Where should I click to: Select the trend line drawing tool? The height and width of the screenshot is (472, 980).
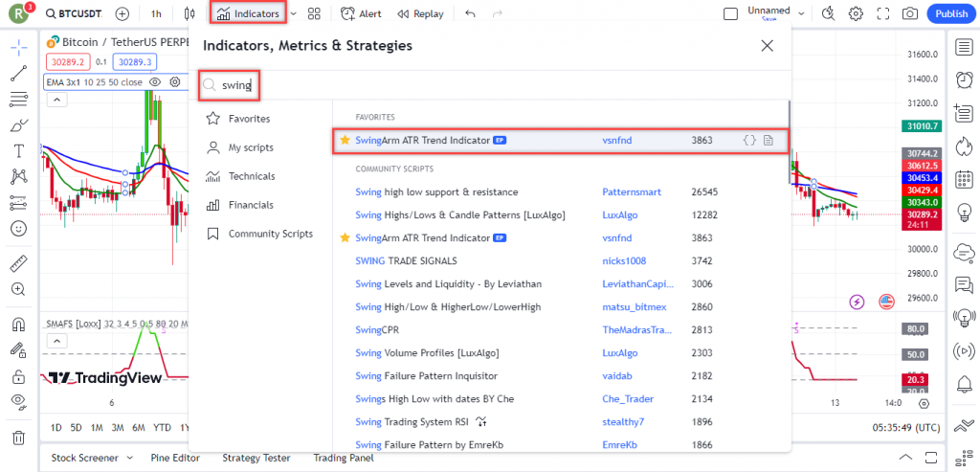(18, 74)
